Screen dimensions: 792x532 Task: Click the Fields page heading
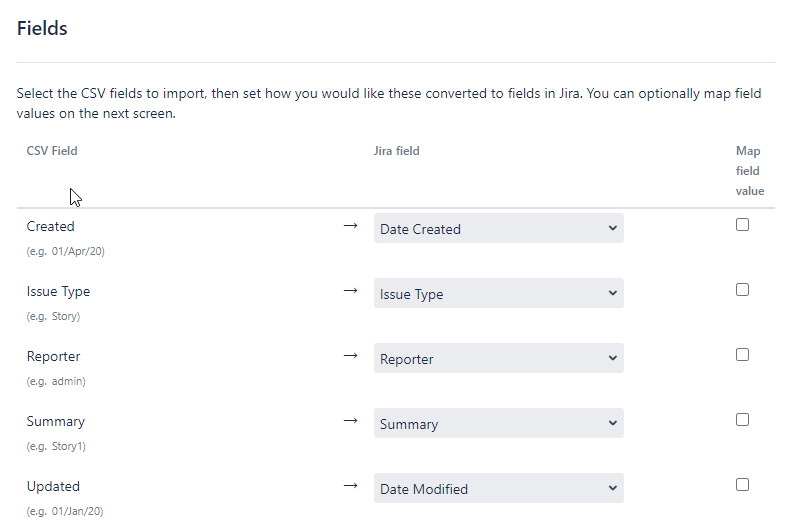(42, 28)
